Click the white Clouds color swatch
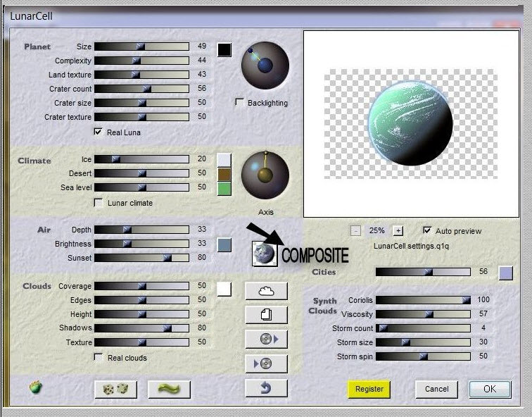532x417 pixels. [x=224, y=289]
